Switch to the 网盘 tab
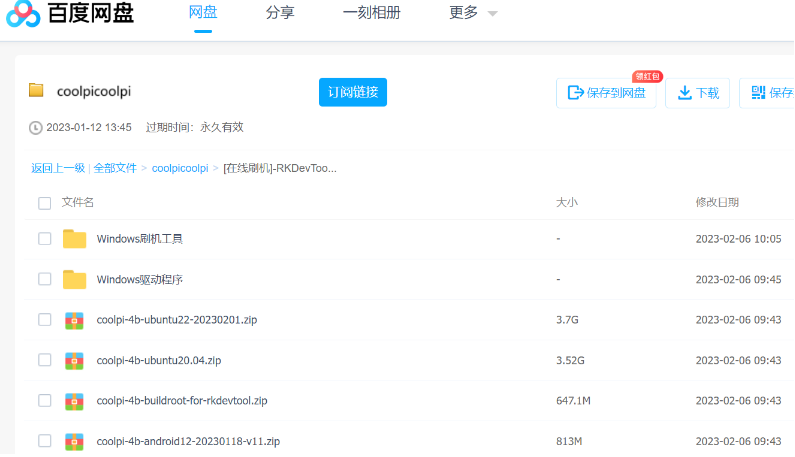Image resolution: width=795 pixels, height=457 pixels. pos(203,12)
